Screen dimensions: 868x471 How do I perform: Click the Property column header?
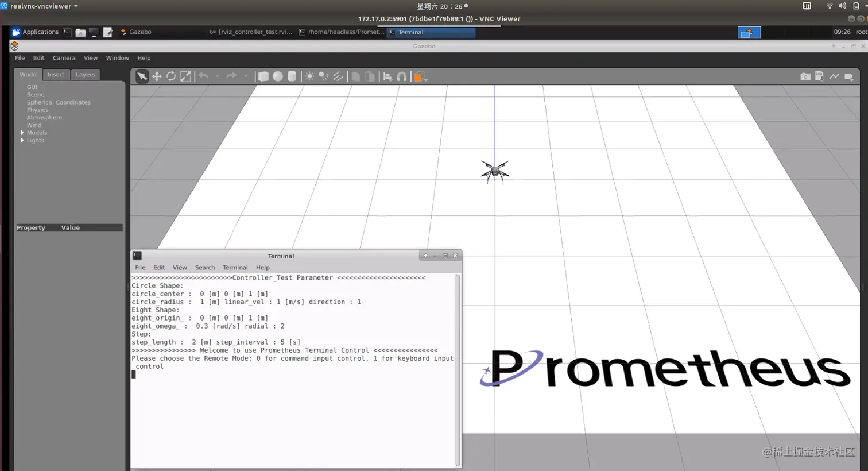point(31,228)
